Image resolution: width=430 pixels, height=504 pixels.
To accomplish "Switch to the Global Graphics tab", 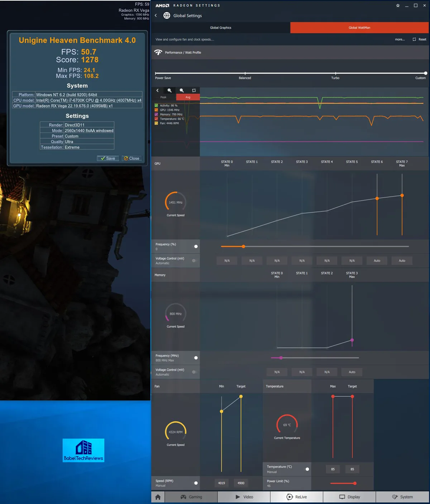I will pos(220,28).
